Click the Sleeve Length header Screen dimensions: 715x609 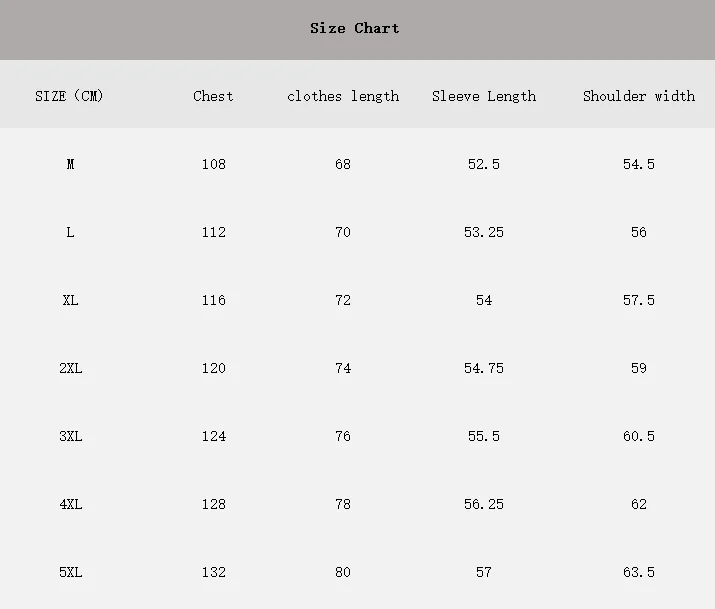point(484,96)
